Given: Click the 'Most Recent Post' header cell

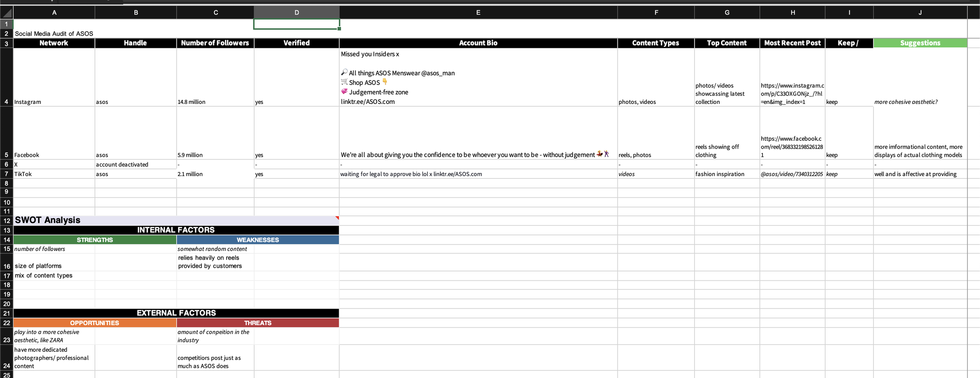Looking at the screenshot, I should click(x=792, y=43).
